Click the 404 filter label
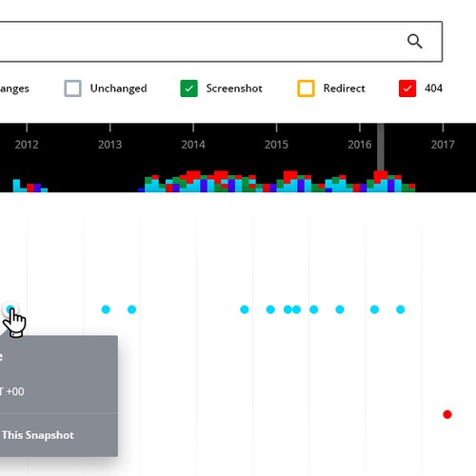 point(433,89)
